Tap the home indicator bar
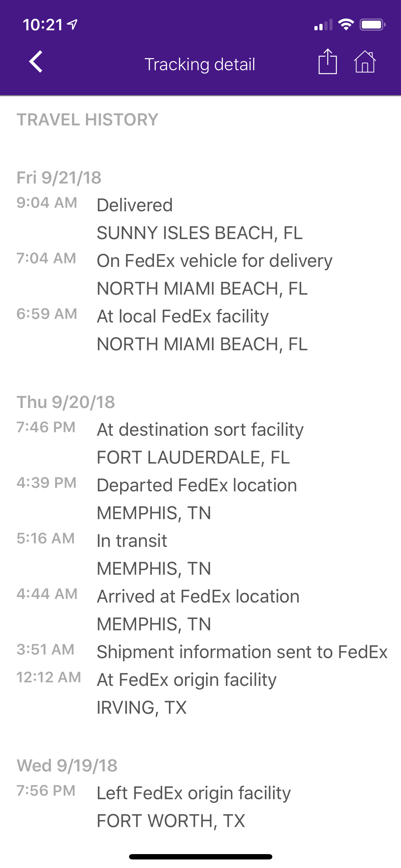 (201, 857)
